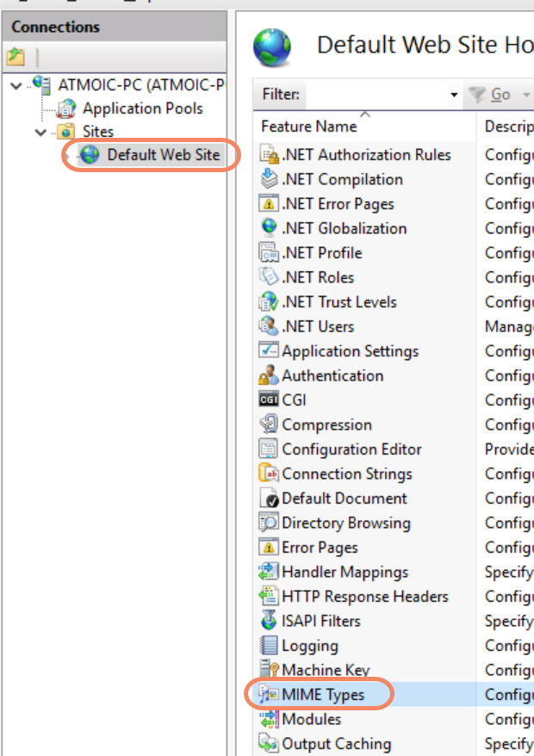Open the Filter dropdown arrow
The width and height of the screenshot is (534, 756).
click(x=454, y=95)
